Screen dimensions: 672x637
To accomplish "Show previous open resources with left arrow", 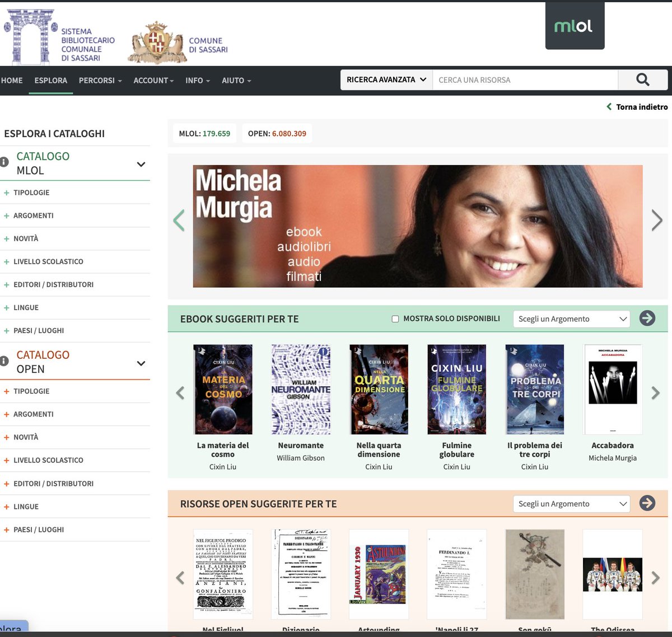I will tap(180, 578).
